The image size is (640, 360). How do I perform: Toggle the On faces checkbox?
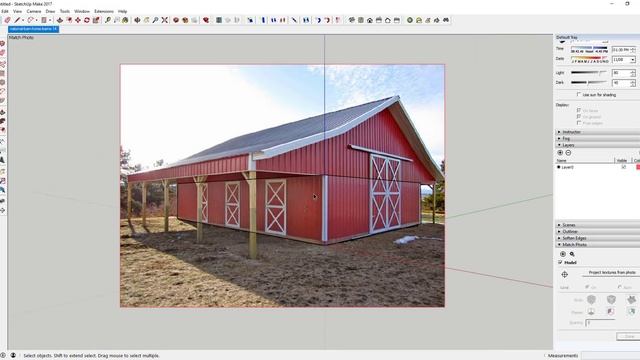pyautogui.click(x=579, y=110)
